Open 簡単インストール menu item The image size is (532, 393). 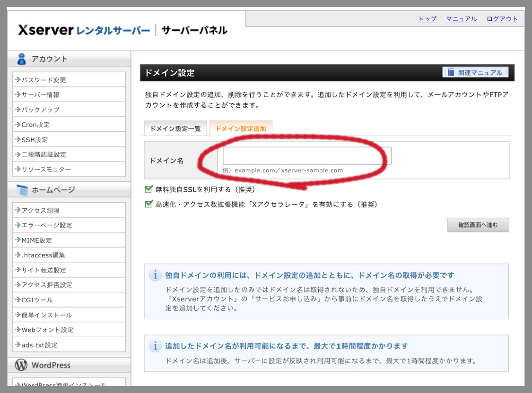tap(69, 315)
